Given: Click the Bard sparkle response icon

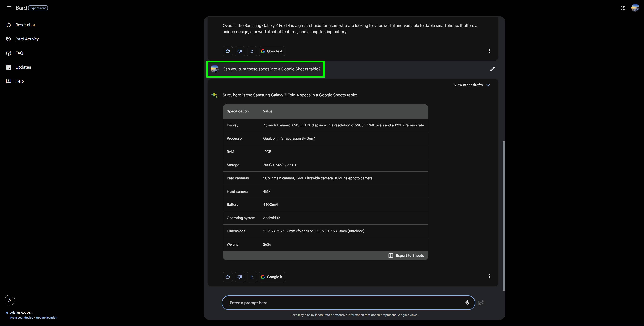Looking at the screenshot, I should 214,95.
